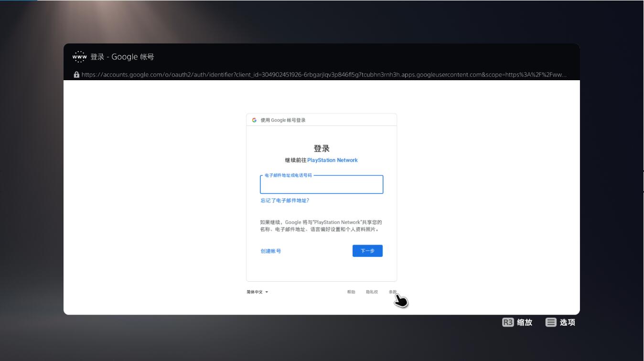Open the 帮助 footer link
The width and height of the screenshot is (644, 361).
click(351, 292)
